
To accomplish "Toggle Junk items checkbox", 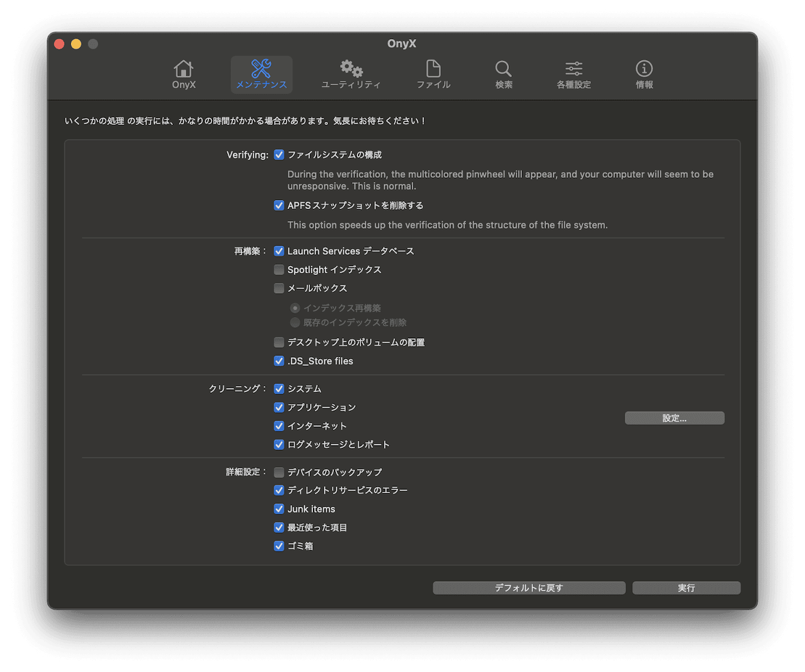I will [x=279, y=509].
